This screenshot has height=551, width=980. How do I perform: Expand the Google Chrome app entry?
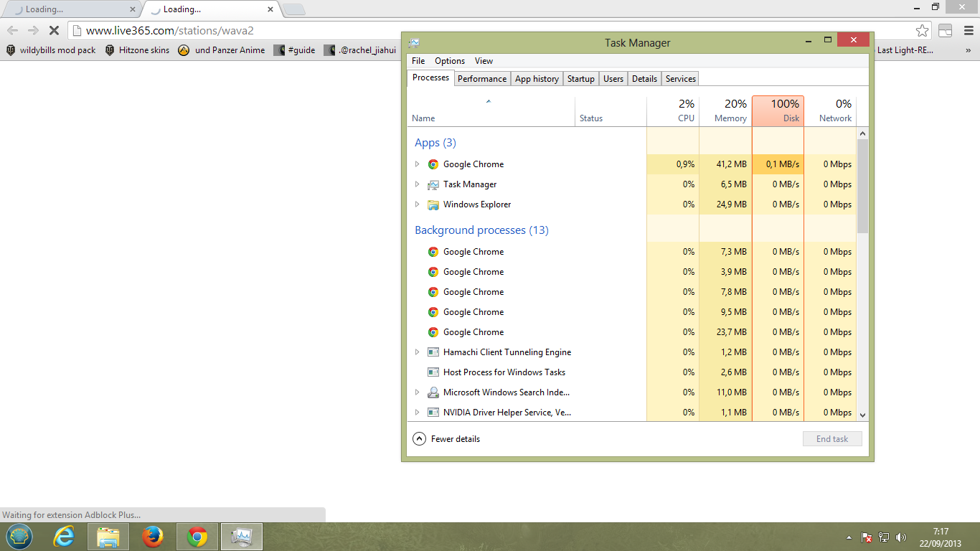pyautogui.click(x=417, y=164)
